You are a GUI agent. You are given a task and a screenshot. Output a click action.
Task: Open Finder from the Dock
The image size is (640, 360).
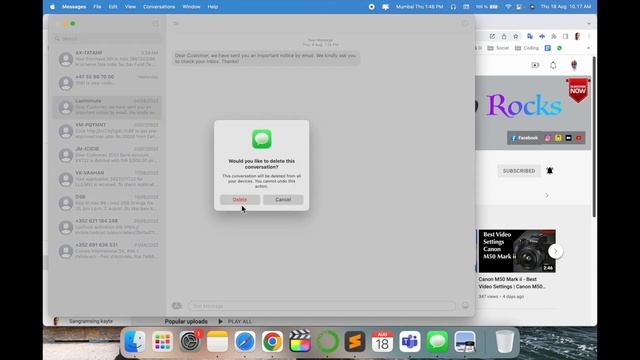coord(135,341)
